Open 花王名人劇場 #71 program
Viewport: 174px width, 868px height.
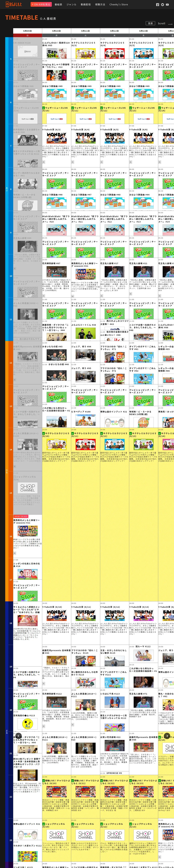click(x=144, y=710)
